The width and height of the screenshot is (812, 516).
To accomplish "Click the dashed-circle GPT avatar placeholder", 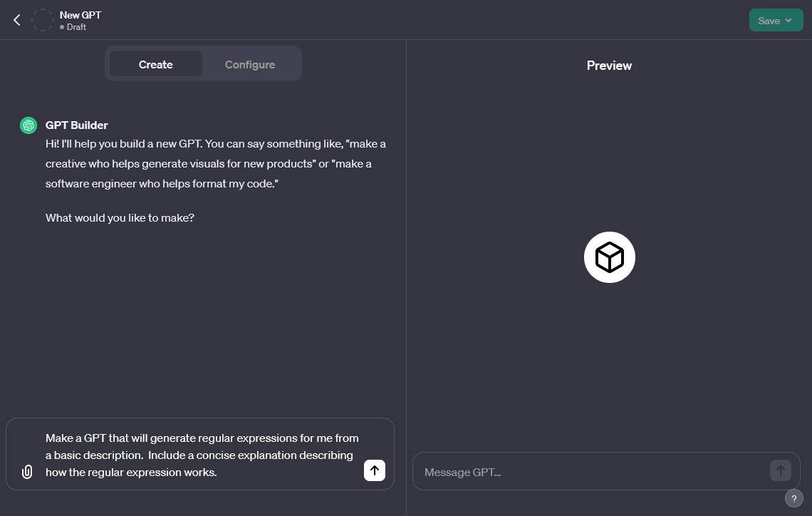I will (x=43, y=20).
